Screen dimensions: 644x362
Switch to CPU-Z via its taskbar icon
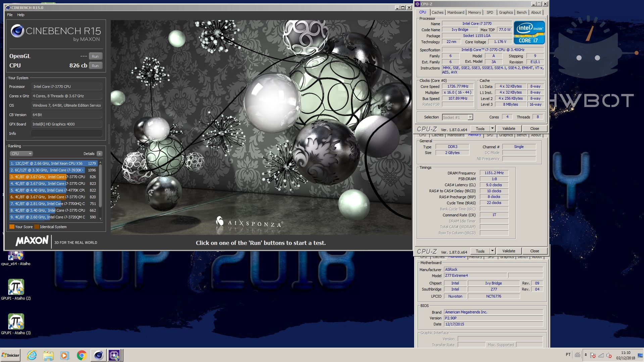pyautogui.click(x=114, y=355)
